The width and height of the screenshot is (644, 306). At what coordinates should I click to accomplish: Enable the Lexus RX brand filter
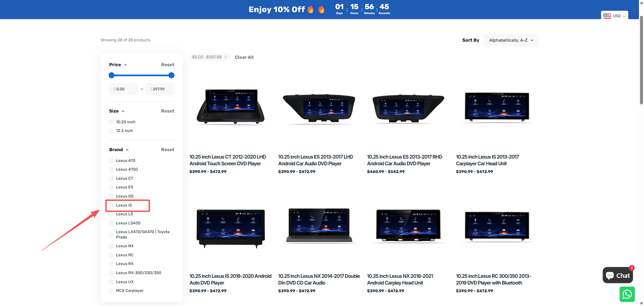point(111,264)
